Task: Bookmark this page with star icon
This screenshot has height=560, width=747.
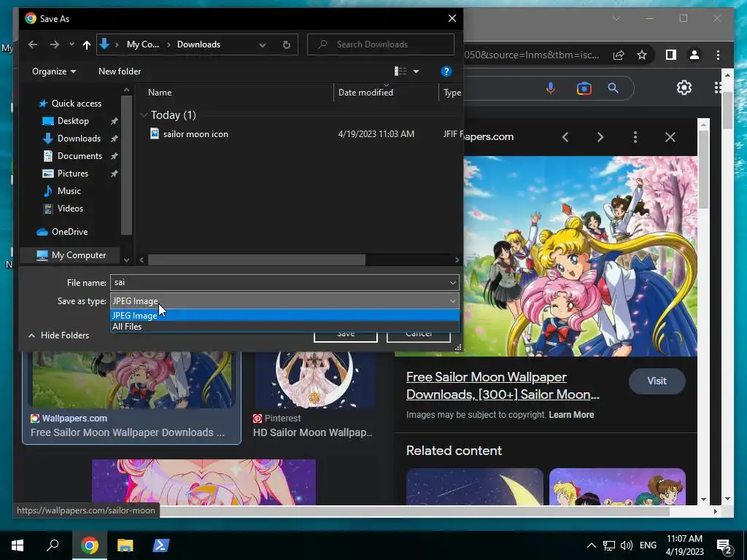Action: 642,55
